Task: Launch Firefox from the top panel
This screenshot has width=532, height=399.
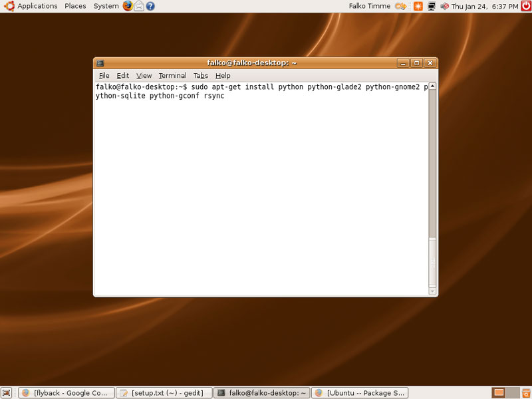Action: (128, 6)
